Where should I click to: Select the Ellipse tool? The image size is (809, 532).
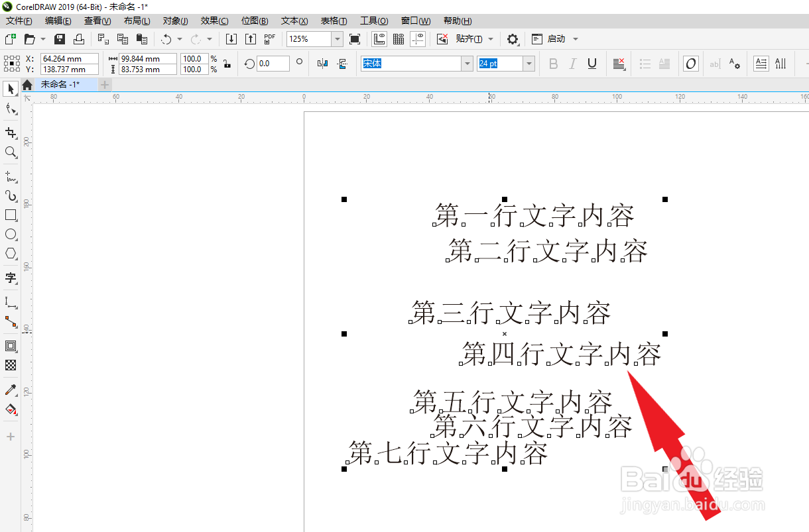click(x=10, y=234)
